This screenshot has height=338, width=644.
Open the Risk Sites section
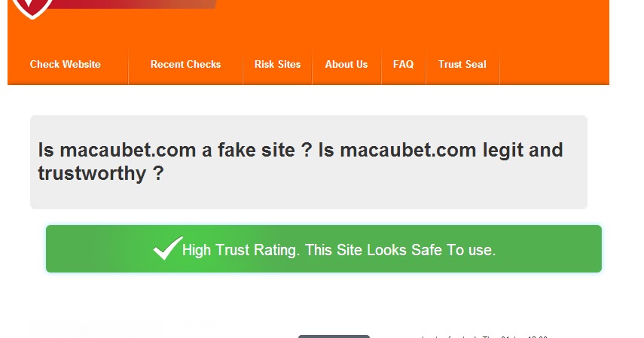click(278, 65)
